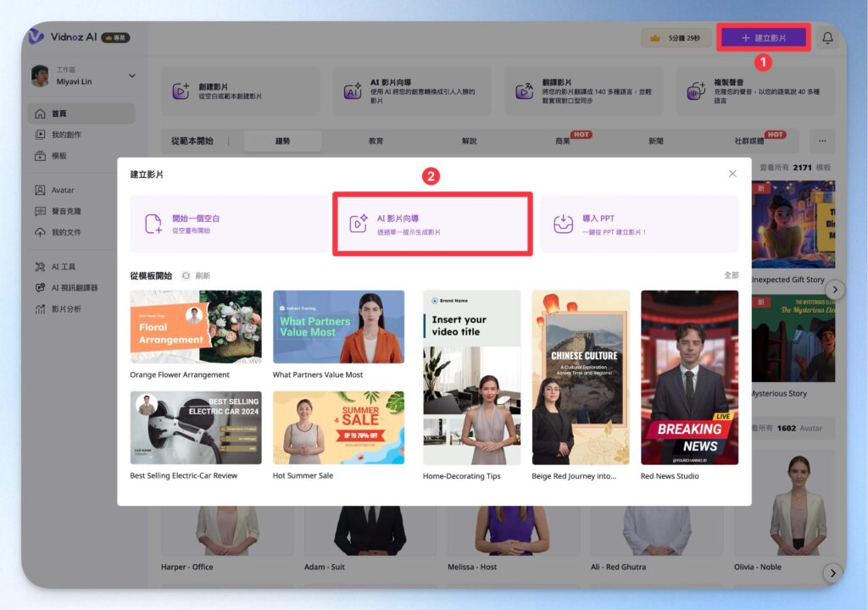Viewport: 868px width, 610px height.
Task: Click the Harper - Office avatar label
Action: point(187,567)
